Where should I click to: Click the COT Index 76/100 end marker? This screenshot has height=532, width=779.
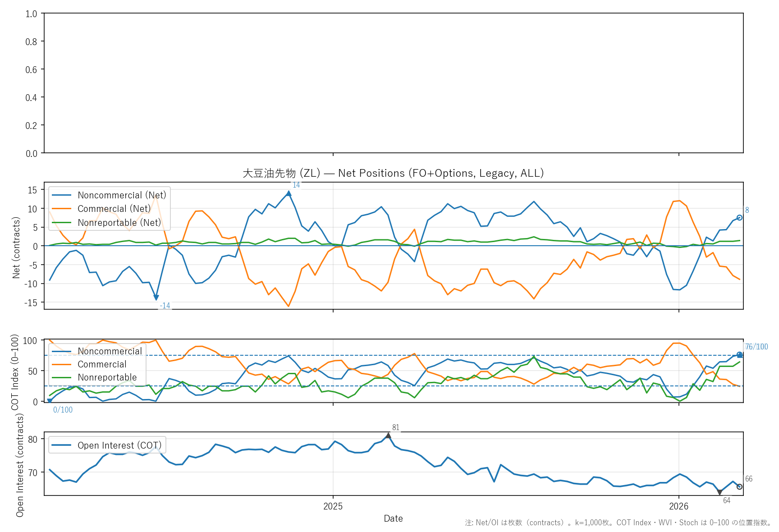pyautogui.click(x=739, y=355)
